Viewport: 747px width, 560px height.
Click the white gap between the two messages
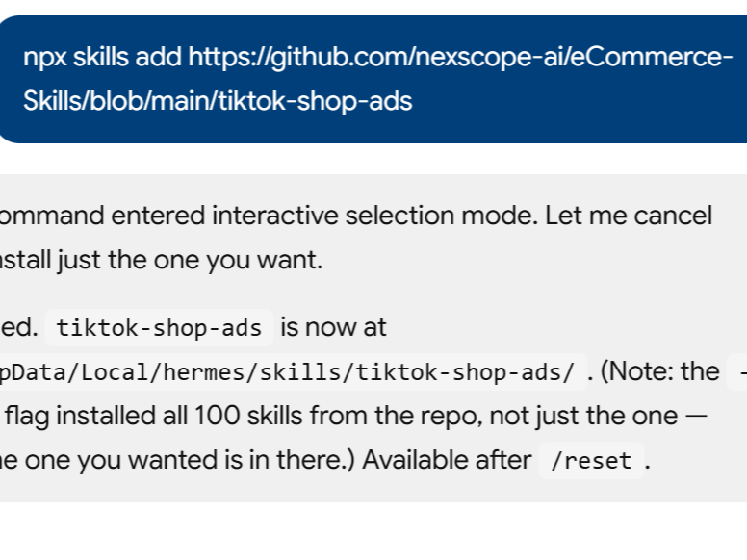373,159
